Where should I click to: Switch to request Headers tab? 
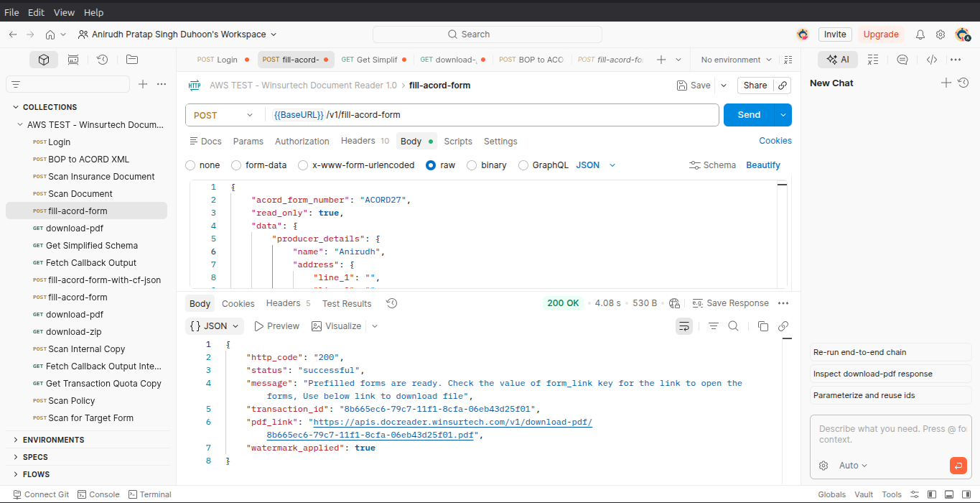(365, 142)
